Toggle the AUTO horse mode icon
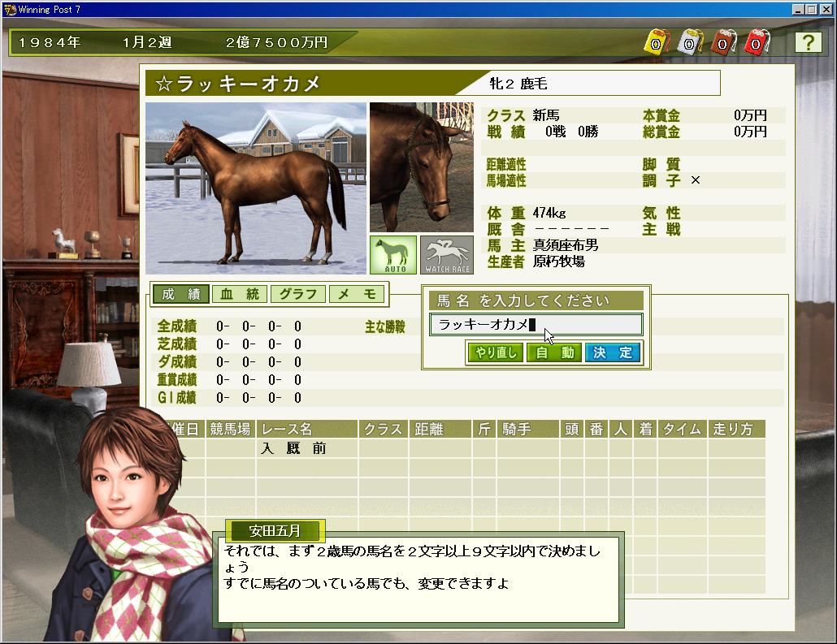The width and height of the screenshot is (837, 644). click(393, 255)
